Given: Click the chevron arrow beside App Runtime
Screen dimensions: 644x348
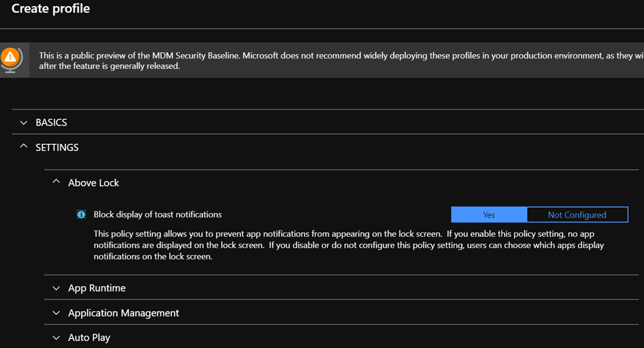Looking at the screenshot, I should [56, 288].
